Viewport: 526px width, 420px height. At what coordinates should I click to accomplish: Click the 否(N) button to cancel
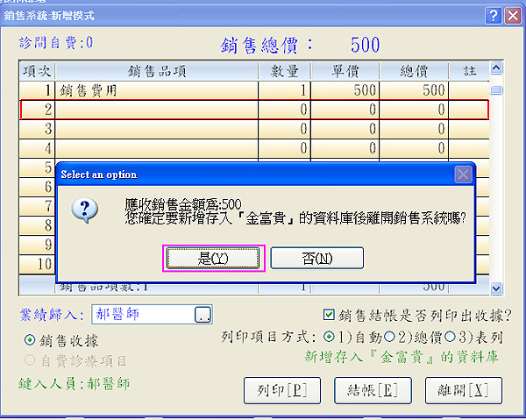(x=316, y=258)
